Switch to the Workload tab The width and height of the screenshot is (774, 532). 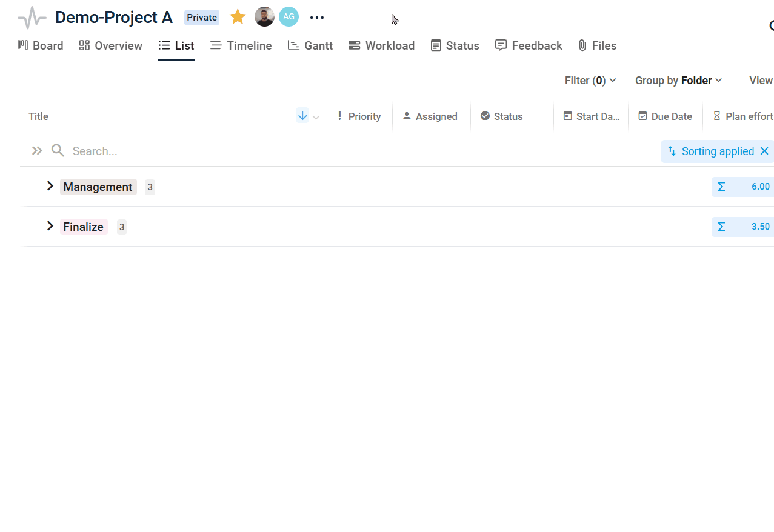[x=381, y=45]
